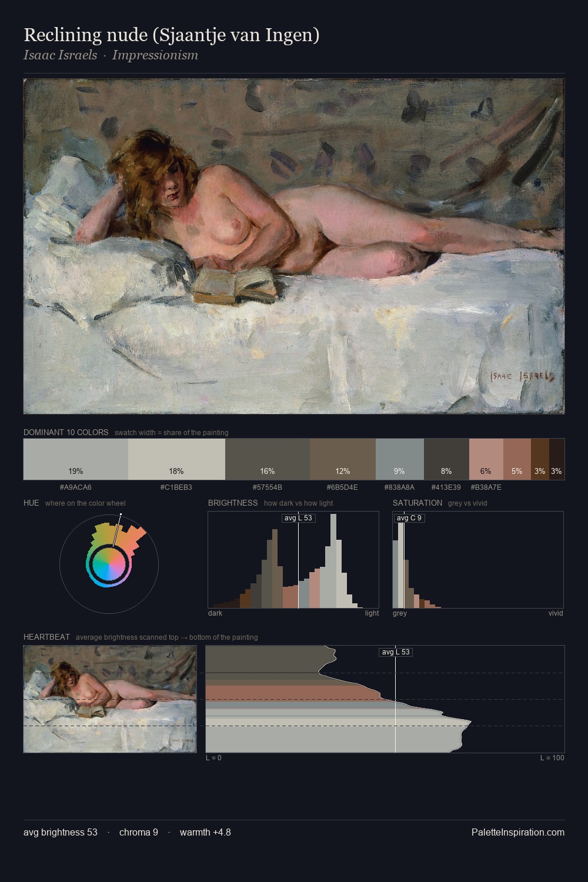This screenshot has height=882, width=588.
Task: Select the 18% light swatch #C1BEB3
Action: [x=176, y=459]
